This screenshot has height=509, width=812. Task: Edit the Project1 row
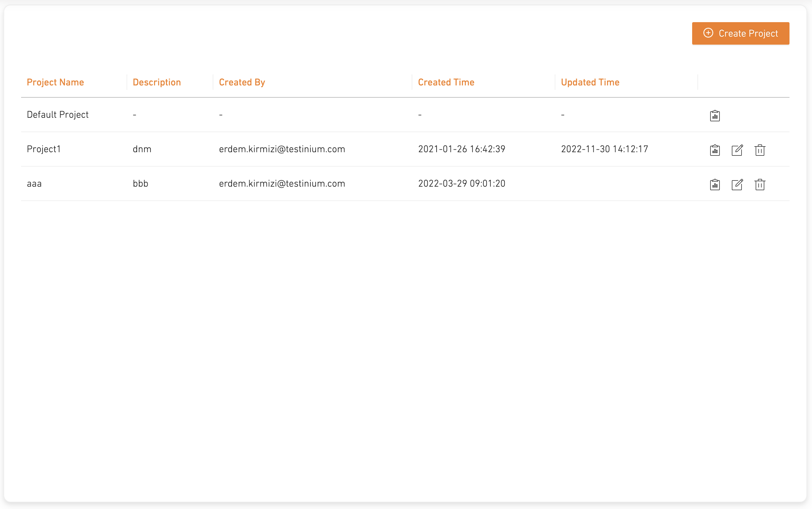pos(737,150)
